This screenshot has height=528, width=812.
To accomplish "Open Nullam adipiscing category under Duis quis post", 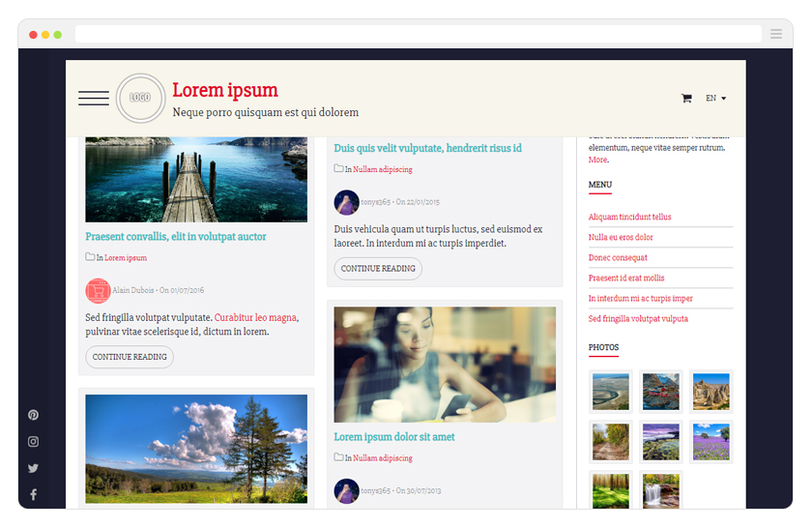I will click(x=383, y=169).
